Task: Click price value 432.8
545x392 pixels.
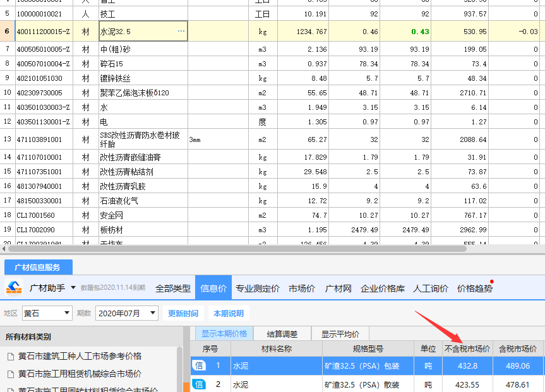Action: click(x=467, y=365)
